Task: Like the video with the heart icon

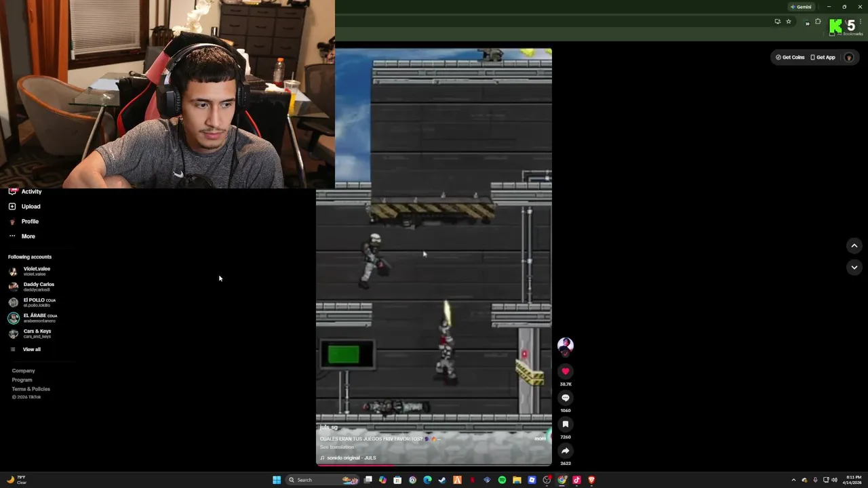Action: 565,371
